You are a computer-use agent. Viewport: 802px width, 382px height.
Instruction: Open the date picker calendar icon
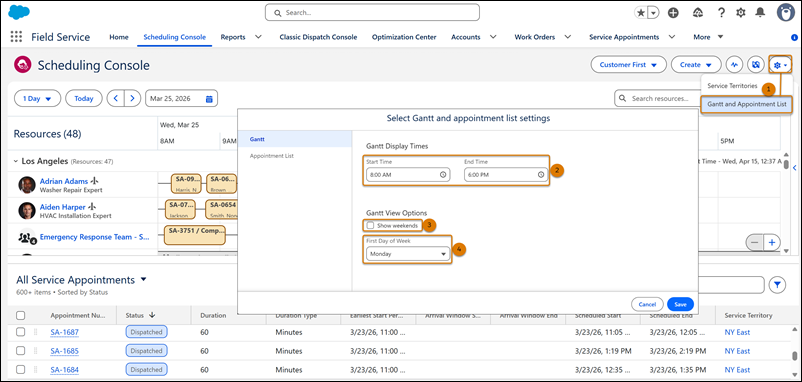209,99
